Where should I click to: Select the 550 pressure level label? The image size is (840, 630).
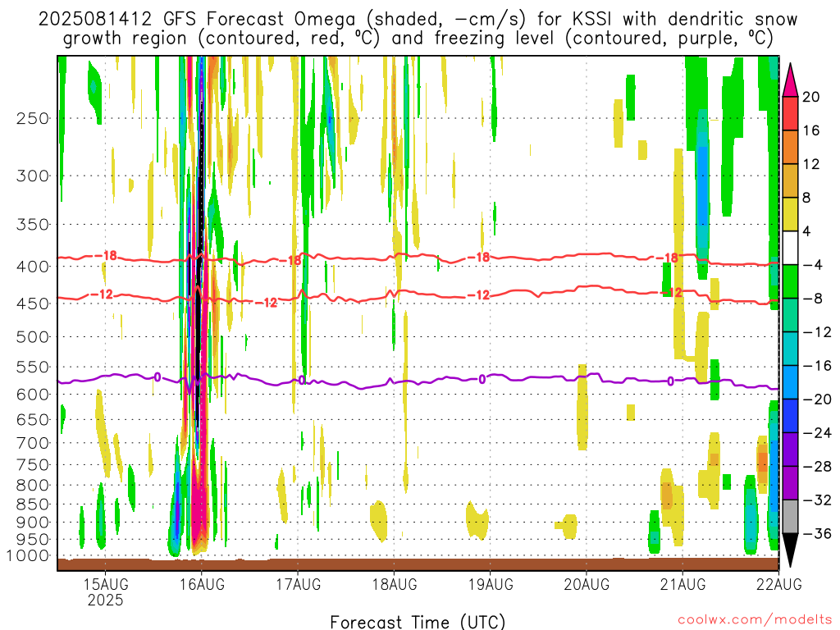(x=33, y=367)
